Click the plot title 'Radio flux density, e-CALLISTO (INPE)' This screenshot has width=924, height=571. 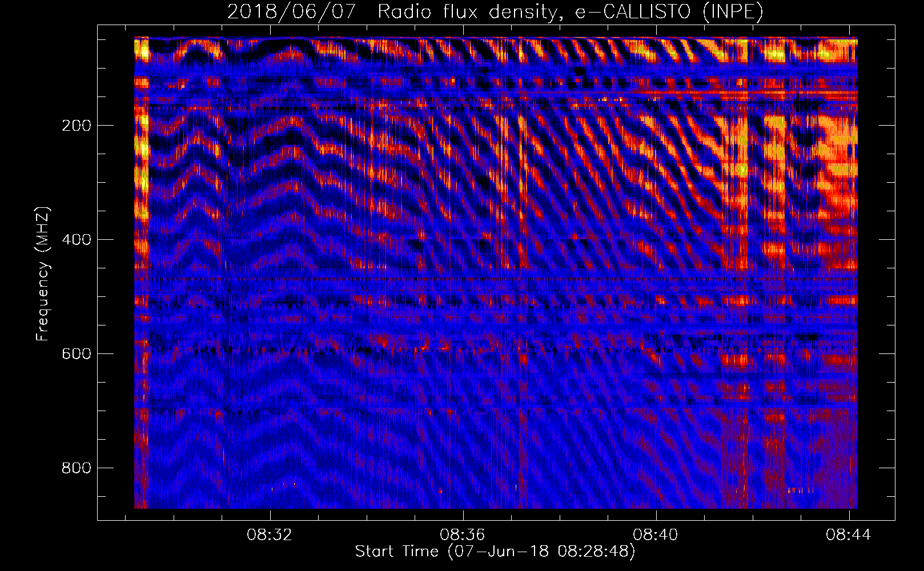571,11
